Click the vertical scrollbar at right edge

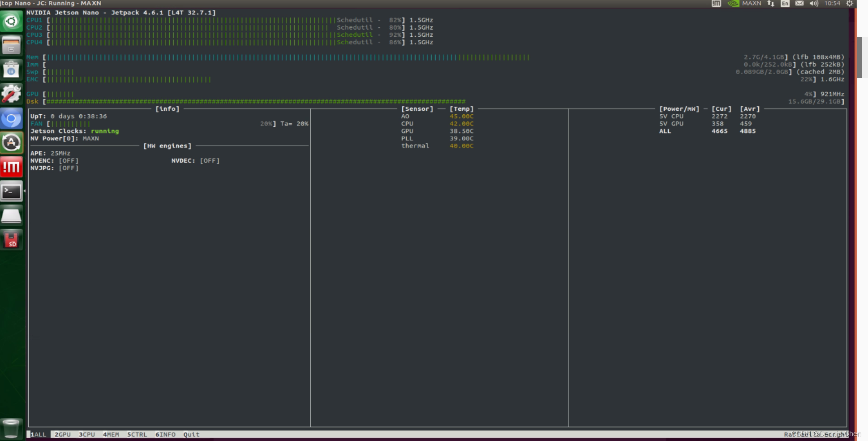(x=859, y=57)
